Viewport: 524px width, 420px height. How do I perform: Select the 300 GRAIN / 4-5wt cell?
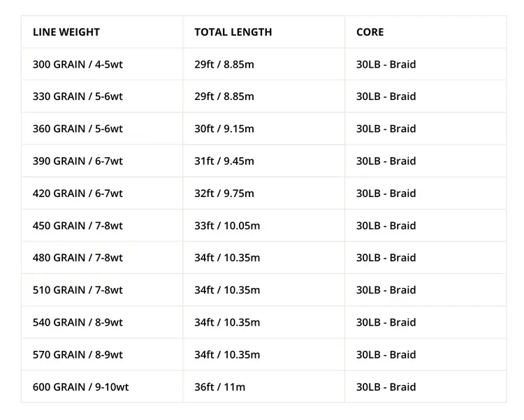(78, 64)
